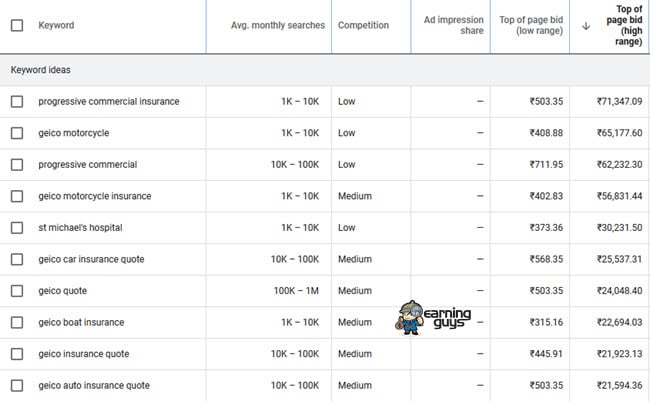The height and width of the screenshot is (401, 650).
Task: Click keyword 'geico auto insurance quote'
Action: [x=94, y=385]
